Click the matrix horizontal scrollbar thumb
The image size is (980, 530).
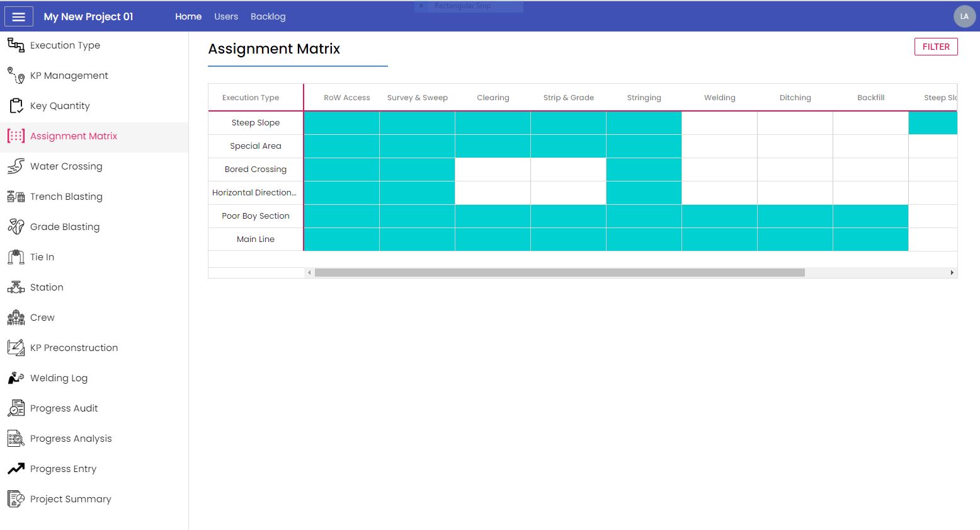pos(559,273)
